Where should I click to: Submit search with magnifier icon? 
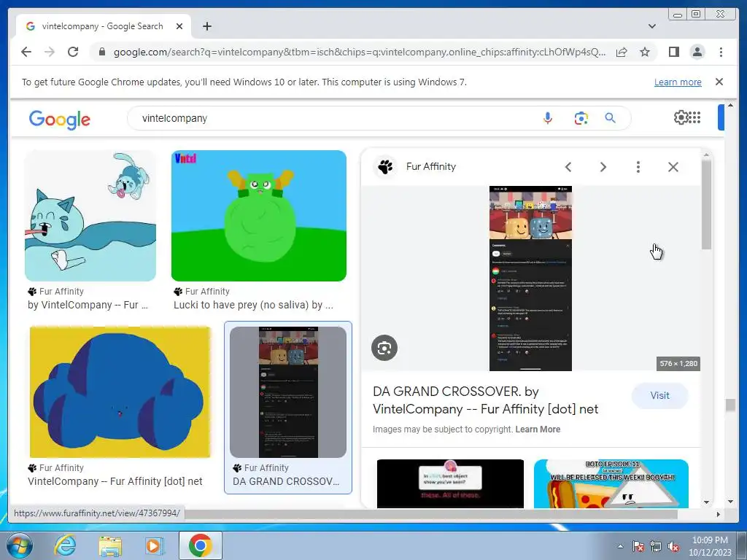click(x=610, y=117)
